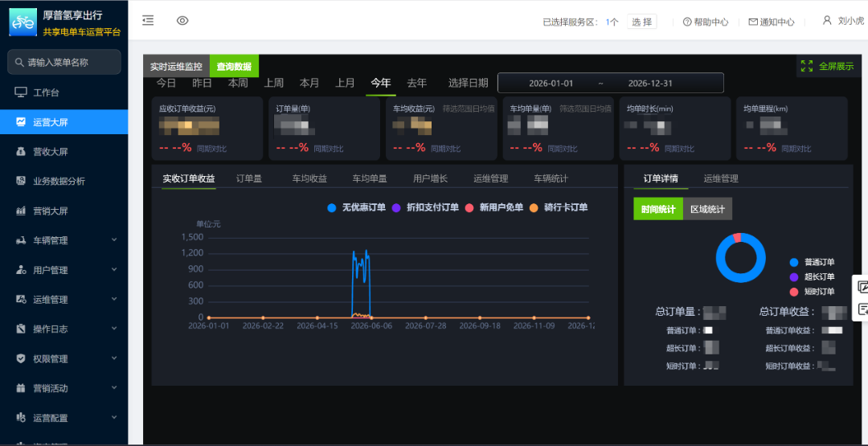Click the 操作日志 log icon
The height and width of the screenshot is (446, 868).
(20, 329)
